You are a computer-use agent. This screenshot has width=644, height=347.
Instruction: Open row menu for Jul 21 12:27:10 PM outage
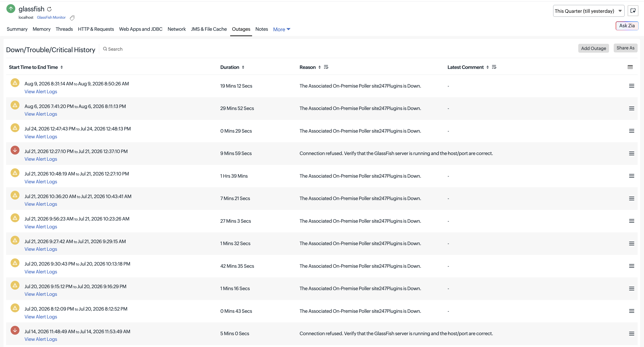(x=631, y=154)
